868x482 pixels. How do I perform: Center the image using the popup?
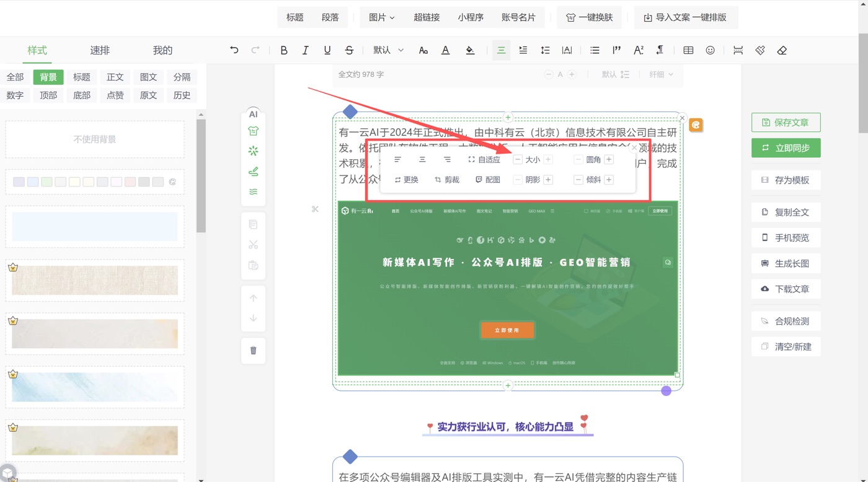(x=422, y=160)
